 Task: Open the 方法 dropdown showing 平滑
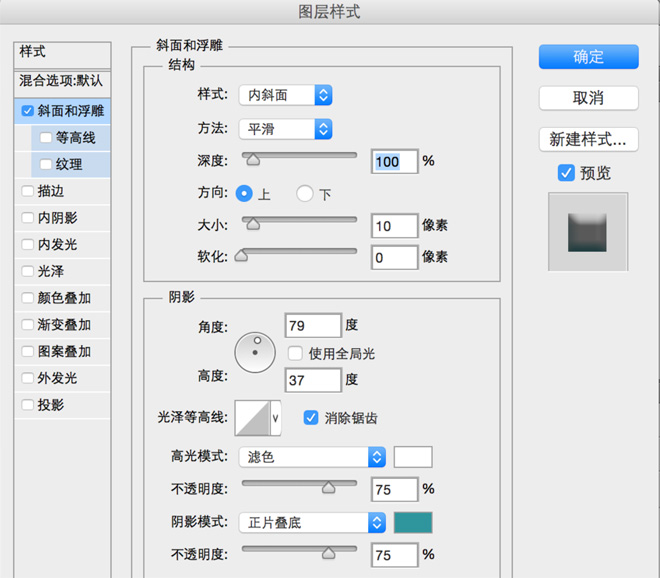tap(285, 128)
